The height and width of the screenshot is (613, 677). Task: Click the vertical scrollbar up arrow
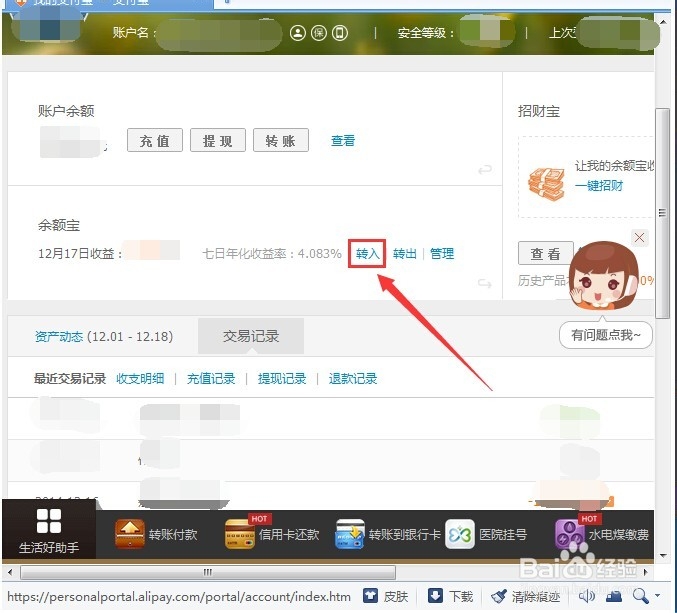pos(662,20)
